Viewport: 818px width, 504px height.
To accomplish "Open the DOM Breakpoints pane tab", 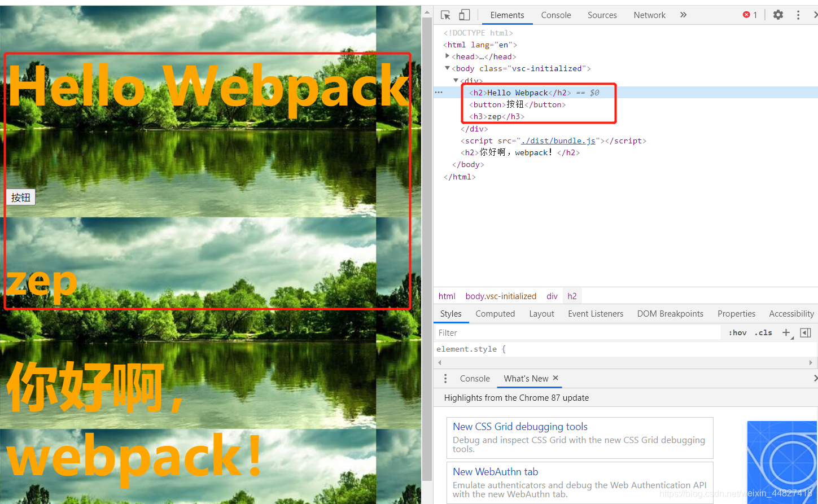I will pos(670,314).
